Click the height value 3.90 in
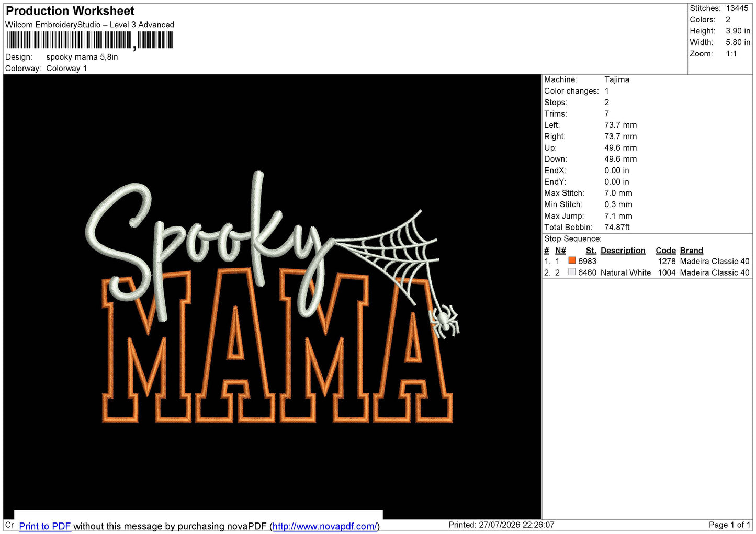Image resolution: width=756 pixels, height=534 pixels. pyautogui.click(x=738, y=31)
